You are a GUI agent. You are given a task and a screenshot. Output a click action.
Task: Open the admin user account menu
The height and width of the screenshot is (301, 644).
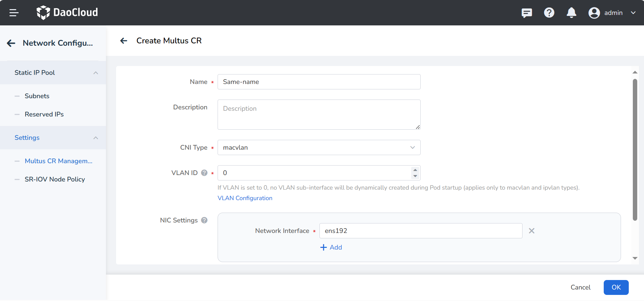[x=612, y=13]
